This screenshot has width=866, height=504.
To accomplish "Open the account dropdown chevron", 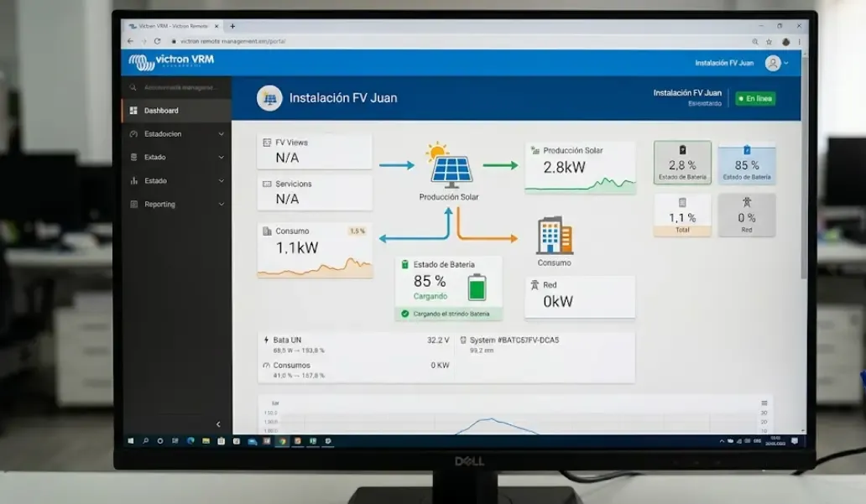I will [x=786, y=64].
